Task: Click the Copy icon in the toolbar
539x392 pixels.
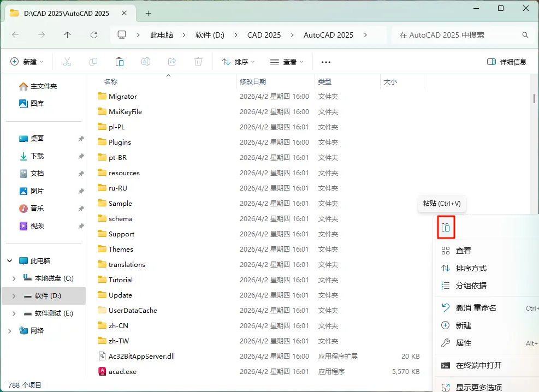Action: (93, 62)
